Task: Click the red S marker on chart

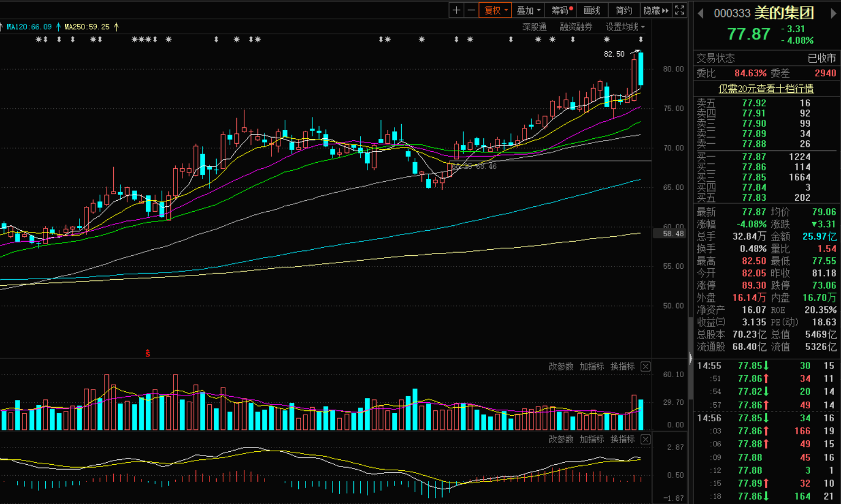Action: [x=148, y=354]
